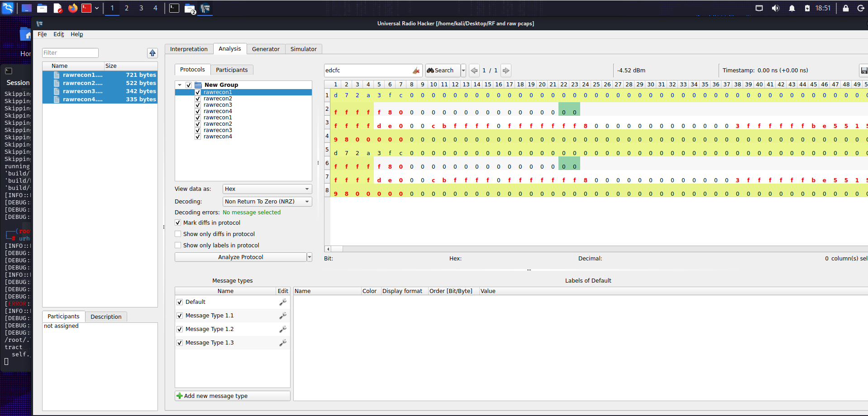Screen dimensions: 868x416
Task: Collapse the New Group tree node
Action: coord(180,85)
